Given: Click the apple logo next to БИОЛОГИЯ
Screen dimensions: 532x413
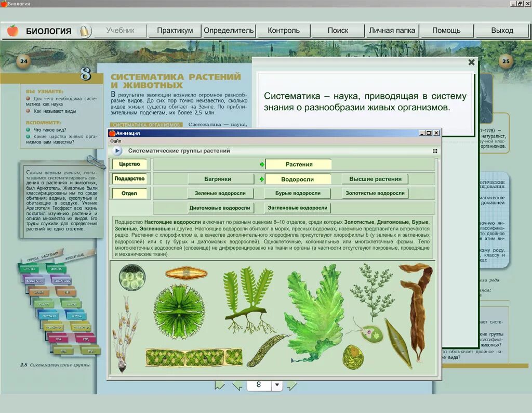Looking at the screenshot, I should [x=12, y=31].
